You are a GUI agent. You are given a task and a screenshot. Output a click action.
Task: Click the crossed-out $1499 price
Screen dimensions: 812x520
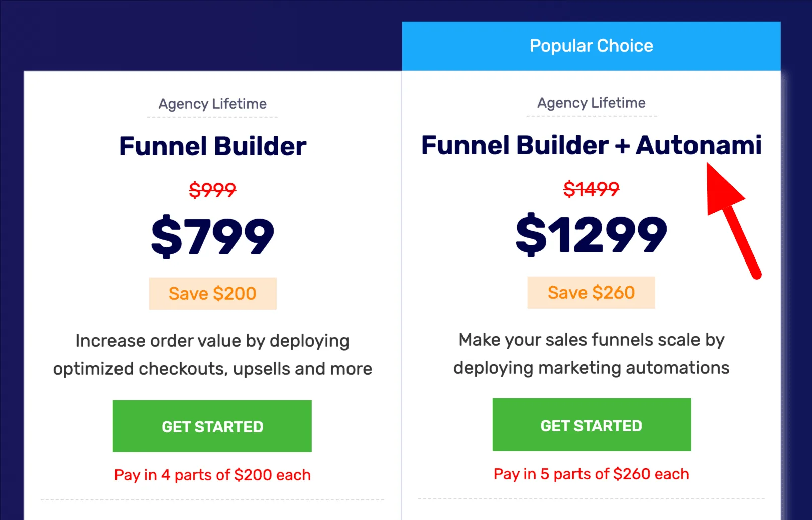tap(592, 189)
